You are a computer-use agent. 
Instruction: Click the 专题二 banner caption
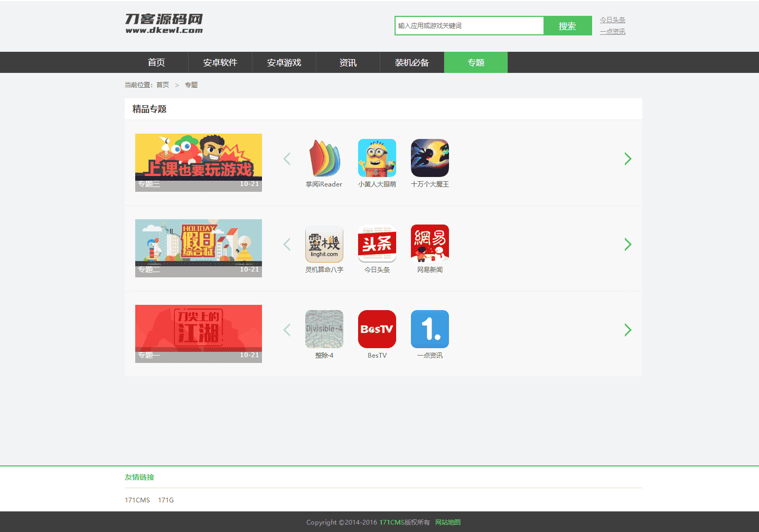149,269
